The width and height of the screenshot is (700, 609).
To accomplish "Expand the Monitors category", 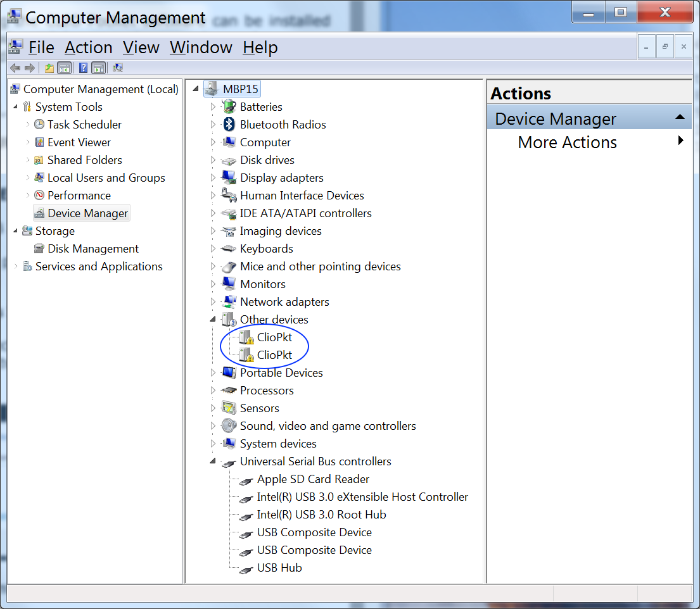I will (x=213, y=284).
